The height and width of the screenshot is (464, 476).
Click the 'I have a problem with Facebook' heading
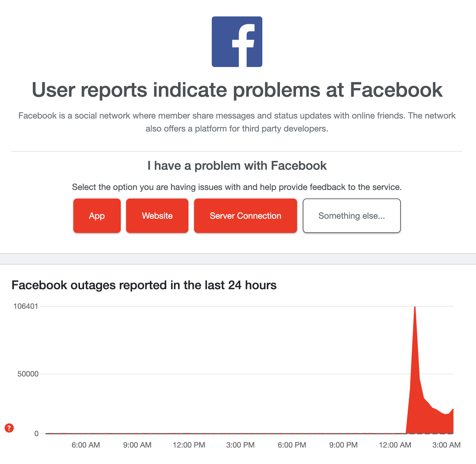(237, 166)
